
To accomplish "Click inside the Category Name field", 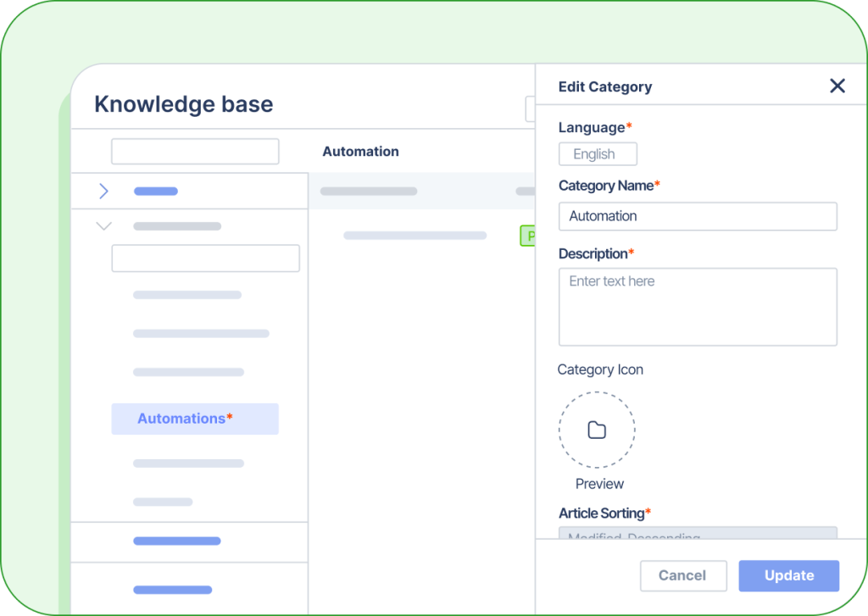I will (x=698, y=216).
